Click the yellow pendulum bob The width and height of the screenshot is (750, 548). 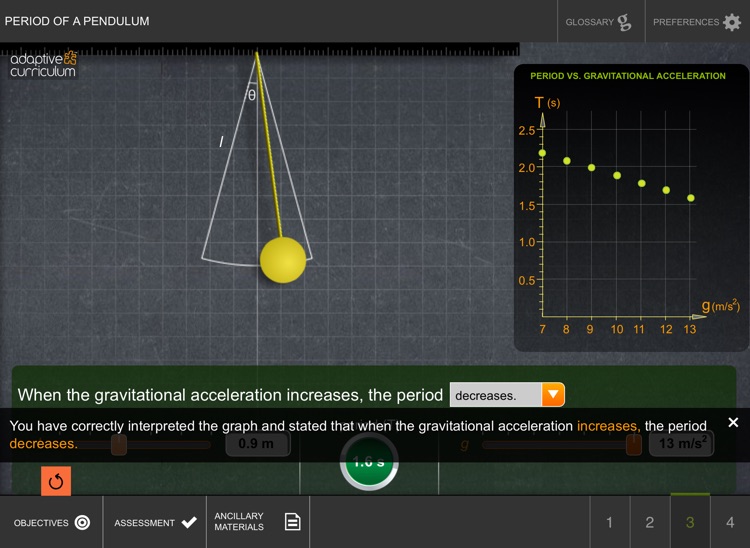tap(283, 260)
